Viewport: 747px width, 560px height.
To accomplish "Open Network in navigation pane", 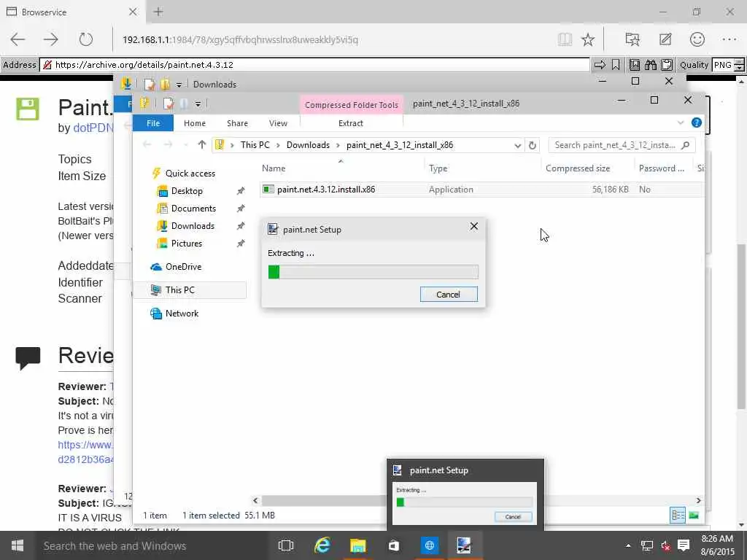I will click(x=182, y=314).
